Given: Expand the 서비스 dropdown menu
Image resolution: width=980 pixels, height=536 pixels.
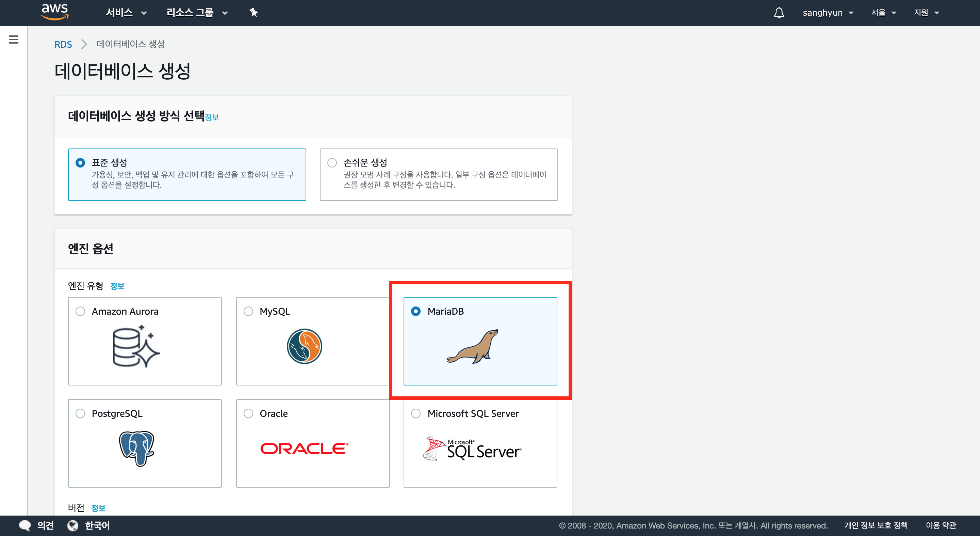Looking at the screenshot, I should (126, 13).
